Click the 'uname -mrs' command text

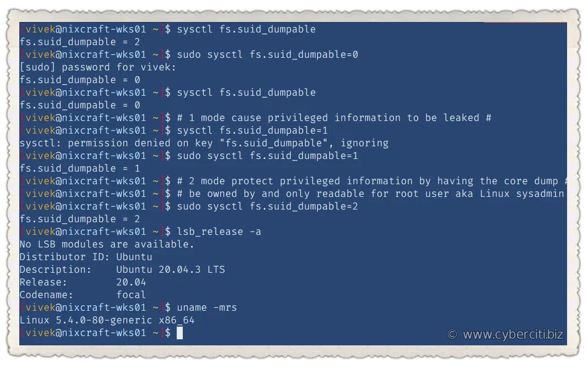(206, 307)
